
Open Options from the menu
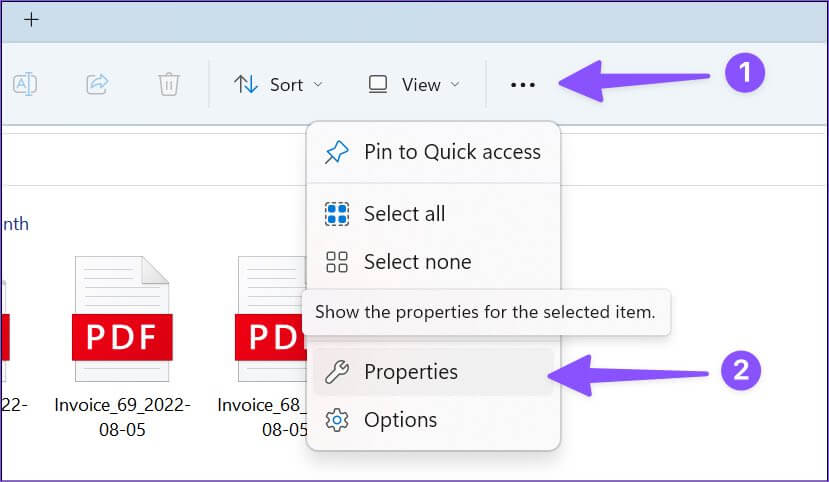433,420
